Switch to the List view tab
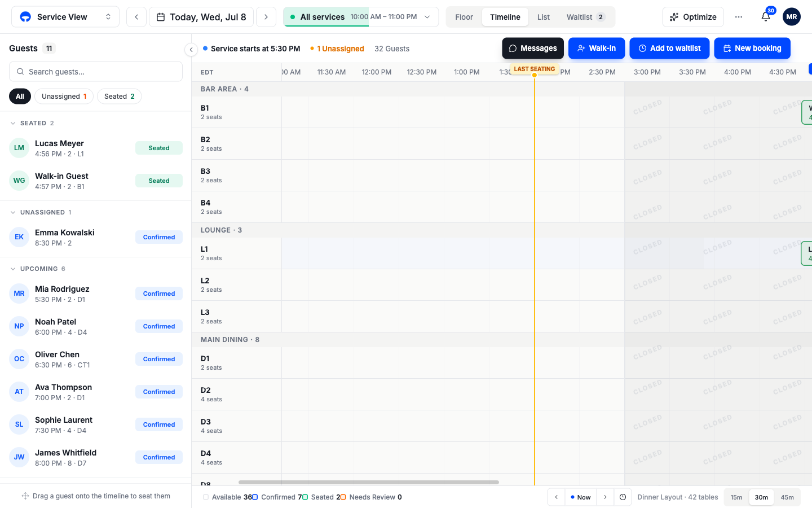This screenshot has width=812, height=508. tap(544, 17)
